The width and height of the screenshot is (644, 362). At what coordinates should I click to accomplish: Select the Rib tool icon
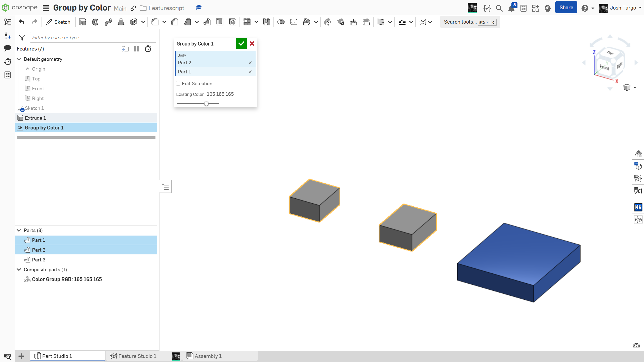click(x=207, y=22)
